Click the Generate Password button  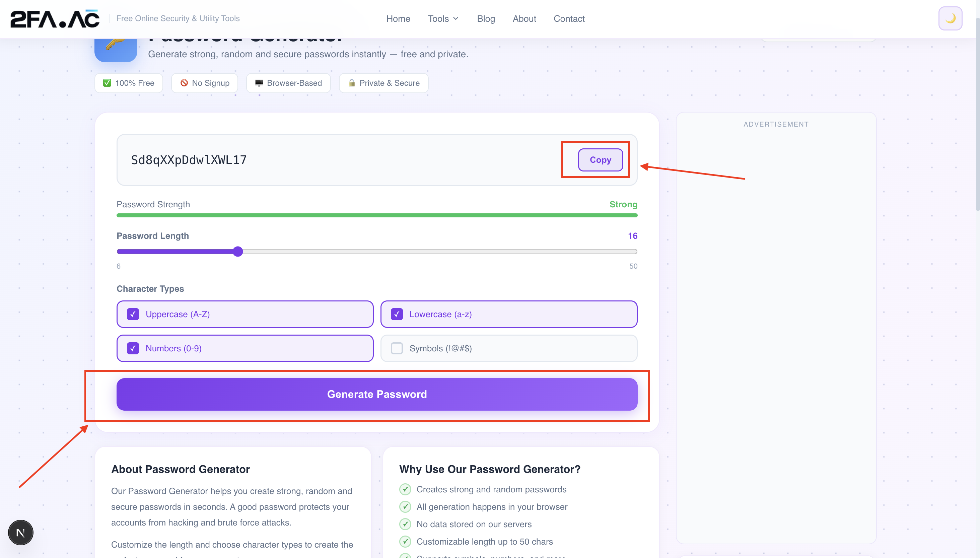(x=377, y=394)
